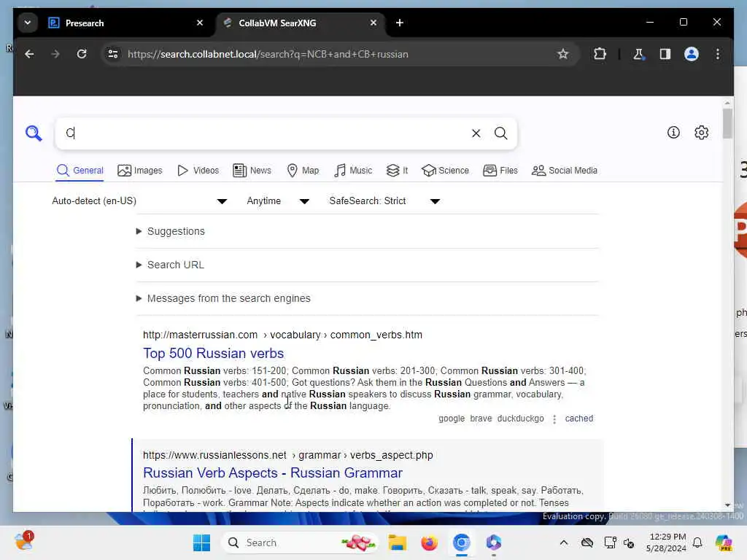The image size is (747, 560).
Task: Click the SearXNG magnifier logo
Action: point(34,133)
